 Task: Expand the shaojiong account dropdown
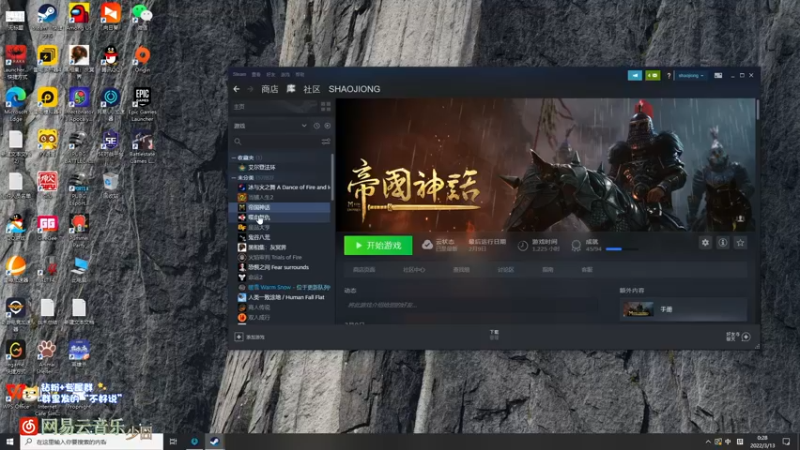click(x=691, y=76)
